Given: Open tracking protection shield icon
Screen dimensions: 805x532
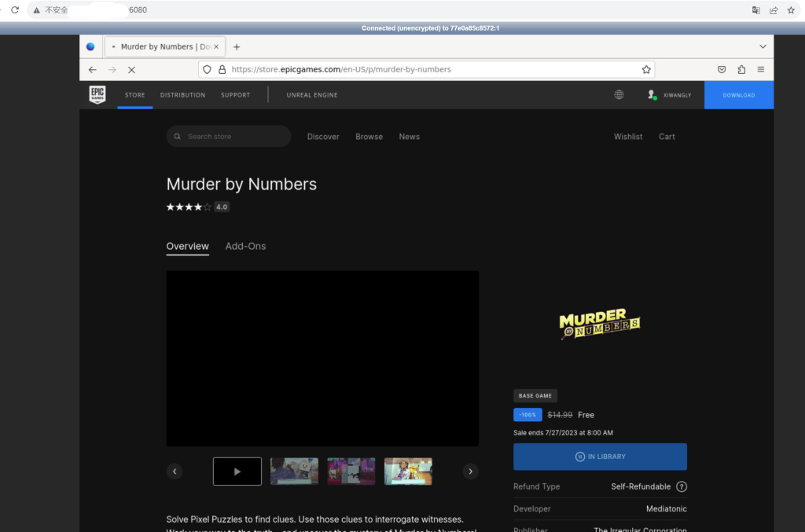Looking at the screenshot, I should [x=207, y=70].
